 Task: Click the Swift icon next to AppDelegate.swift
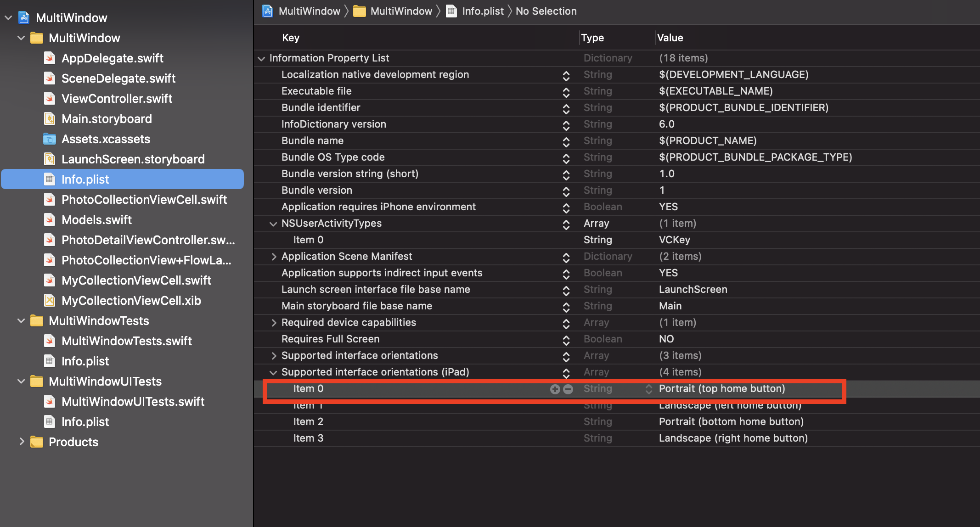tap(50, 58)
